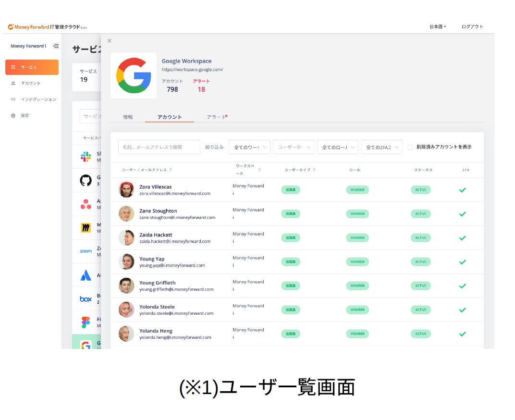Click the Google Workspace logo
This screenshot has height=420, width=515.
[x=134, y=75]
